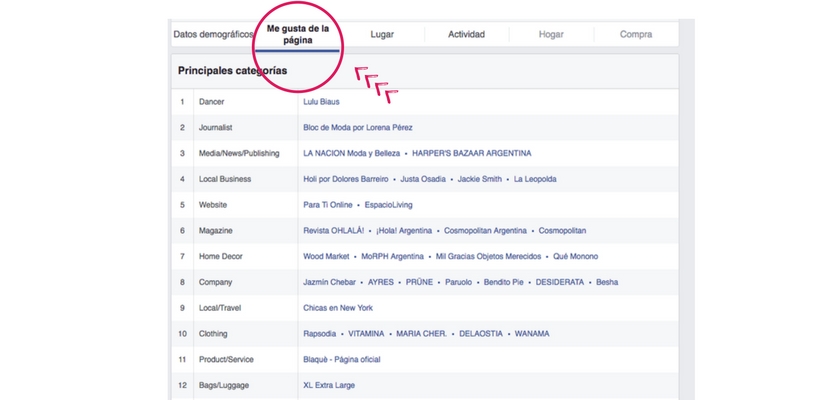Screen dimensions: 840x400
Task: Select the Me gusta de la página tab
Action: 297,34
